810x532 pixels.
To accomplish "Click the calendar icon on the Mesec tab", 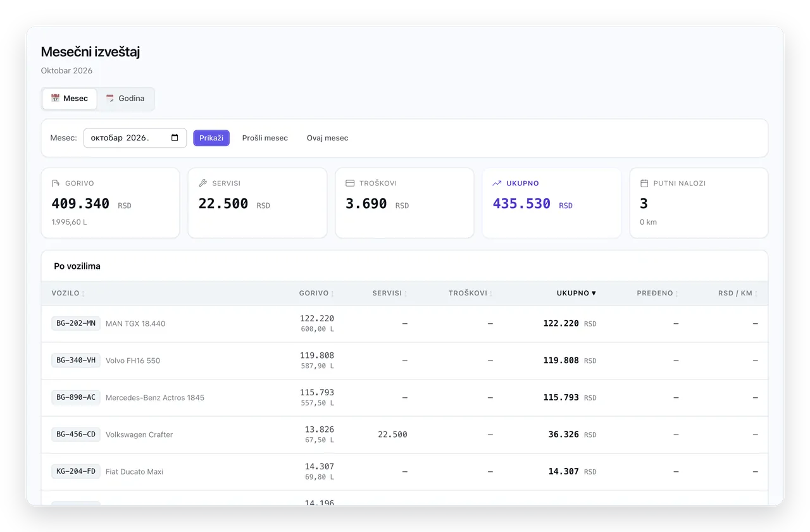I will click(56, 98).
